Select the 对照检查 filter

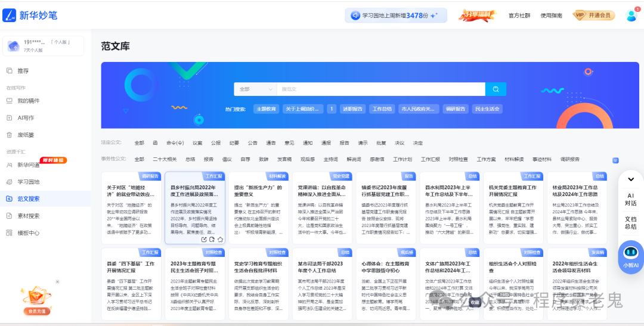(458, 159)
